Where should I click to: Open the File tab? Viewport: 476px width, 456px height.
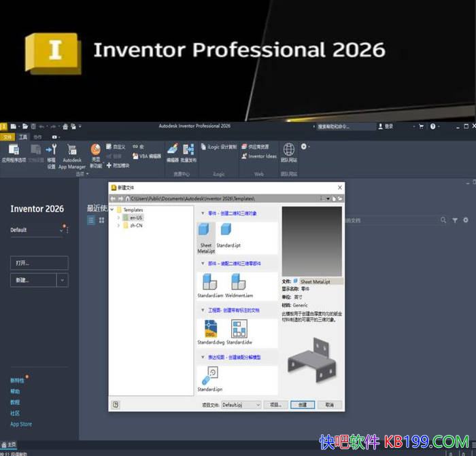click(x=7, y=137)
